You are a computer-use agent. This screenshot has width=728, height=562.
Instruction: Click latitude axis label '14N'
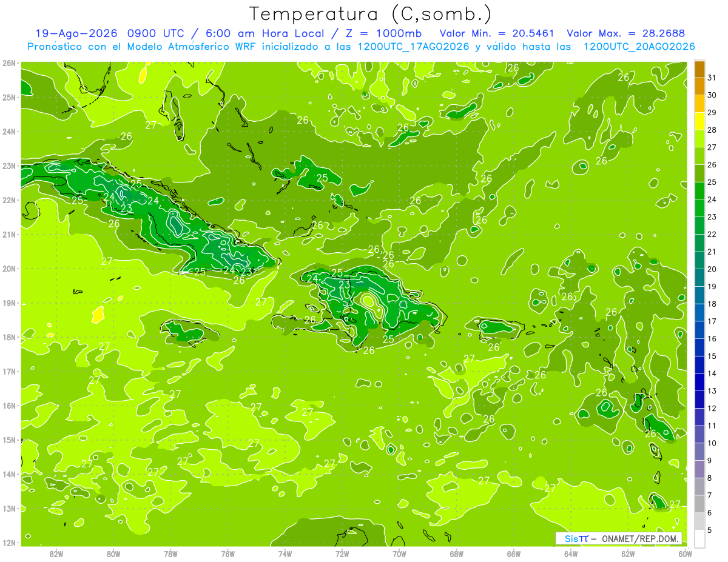point(9,474)
